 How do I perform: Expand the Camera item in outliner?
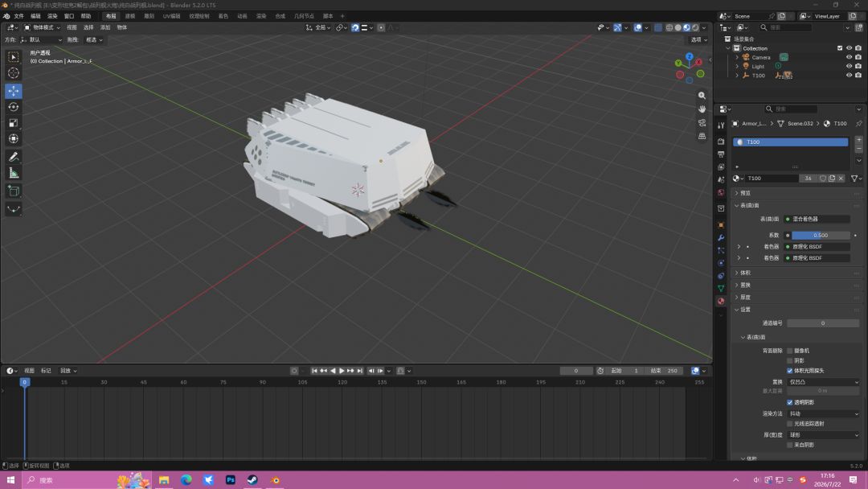point(737,57)
